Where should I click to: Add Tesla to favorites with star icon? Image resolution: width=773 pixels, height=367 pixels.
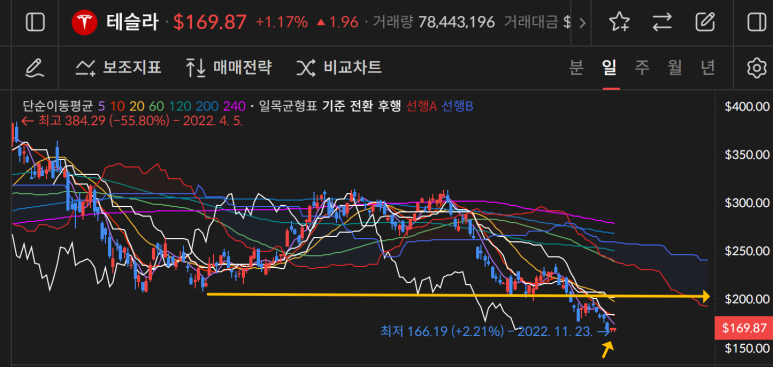(619, 22)
